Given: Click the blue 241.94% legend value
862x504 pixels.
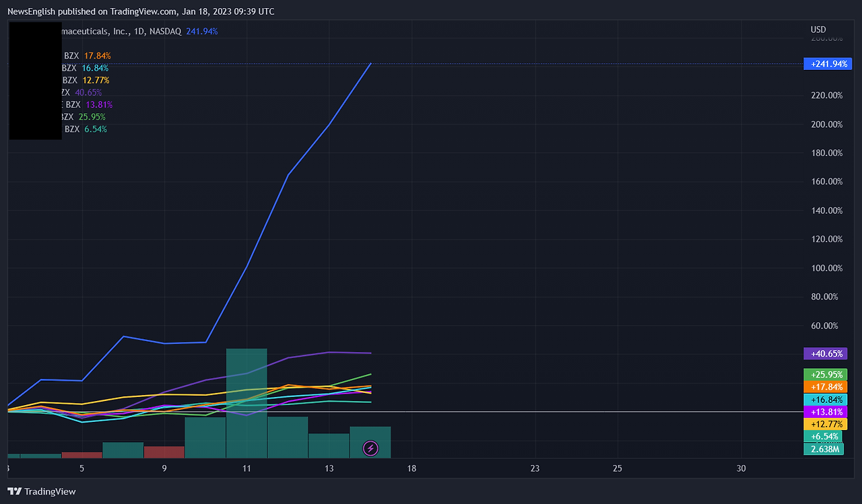Looking at the screenshot, I should [x=202, y=32].
